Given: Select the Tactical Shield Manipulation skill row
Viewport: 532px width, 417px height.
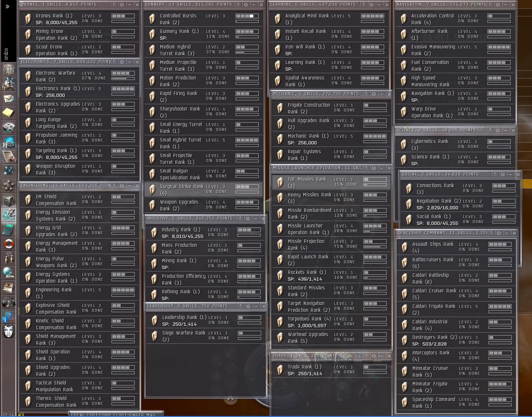Looking at the screenshot, I should [x=79, y=386].
